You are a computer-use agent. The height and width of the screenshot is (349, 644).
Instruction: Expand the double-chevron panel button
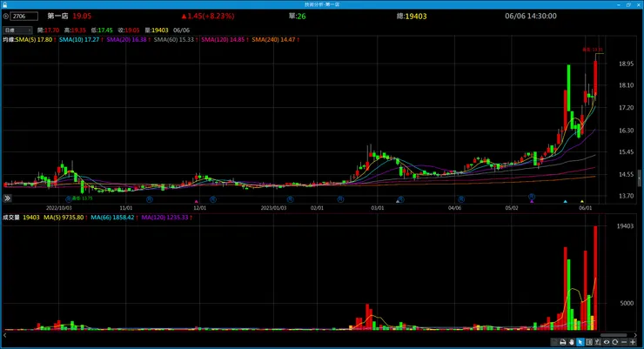(7, 198)
